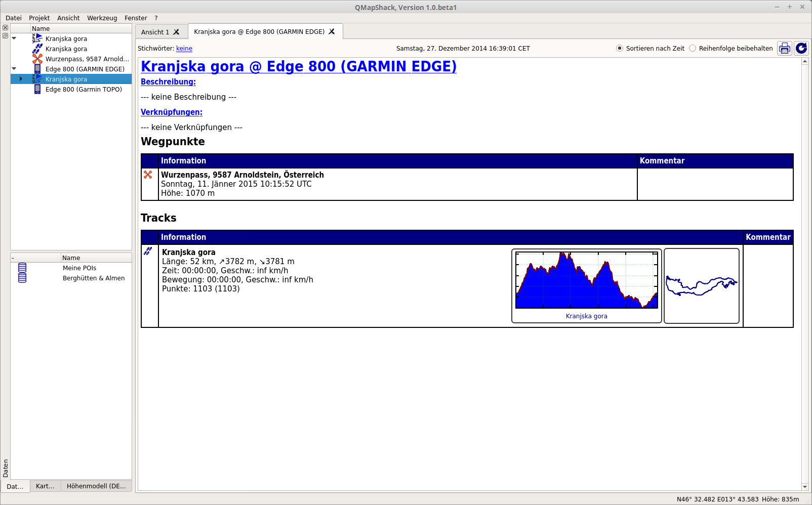The image size is (812, 505).
Task: Collapse the Edge 800 (GARMIN EDGE) device node
Action: click(14, 69)
